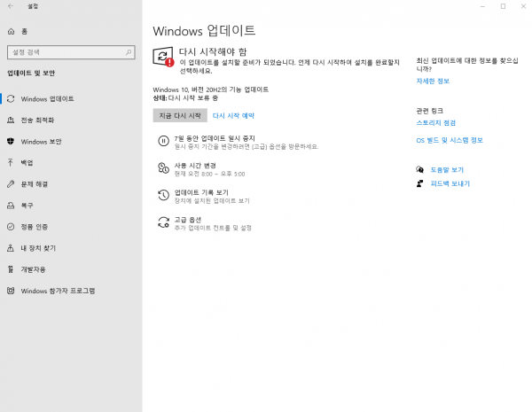Click the Windows 업데이트 sync icon in the sidebar
This screenshot has width=532, height=412.
click(x=11, y=98)
